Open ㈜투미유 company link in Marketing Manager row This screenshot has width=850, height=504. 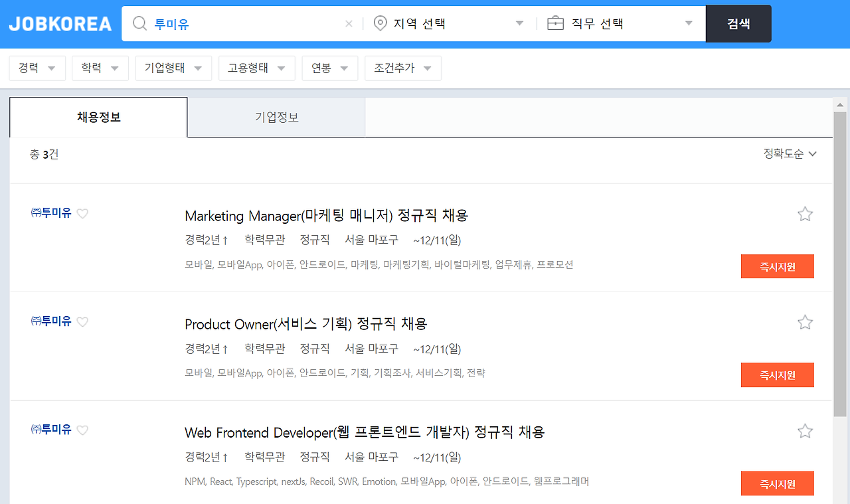pyautogui.click(x=51, y=213)
